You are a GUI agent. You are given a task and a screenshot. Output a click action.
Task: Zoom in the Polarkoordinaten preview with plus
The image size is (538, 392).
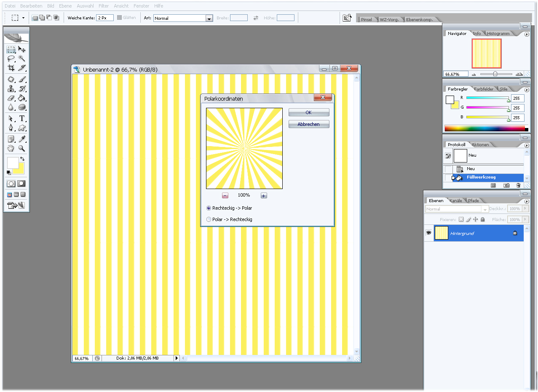point(264,195)
